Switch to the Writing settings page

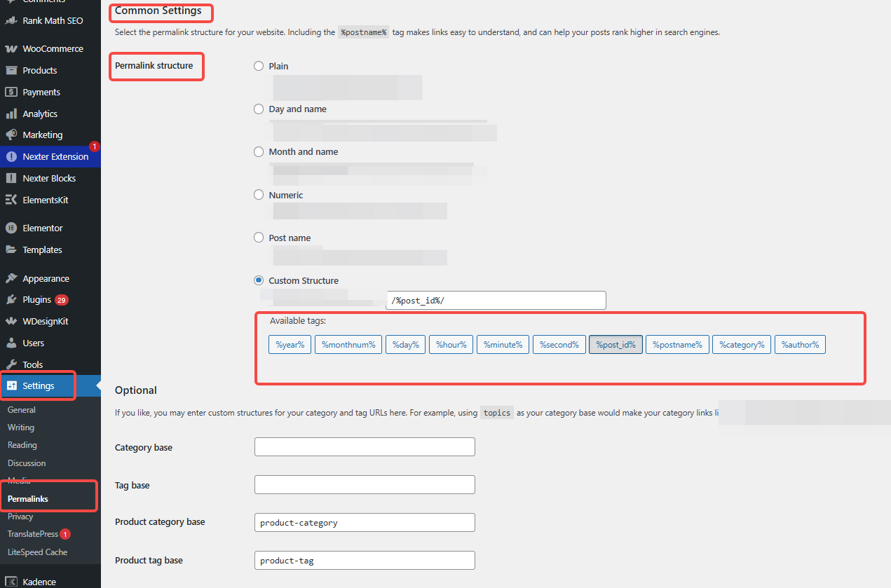tap(20, 427)
